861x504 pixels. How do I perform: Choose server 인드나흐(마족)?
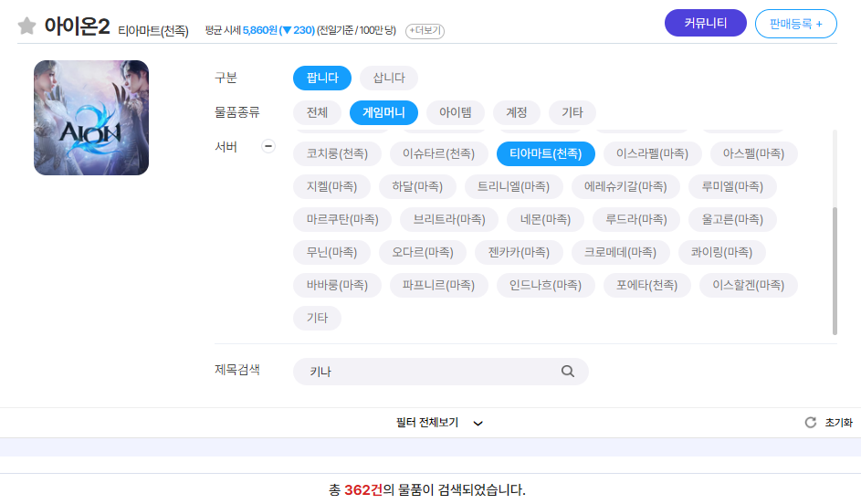546,286
